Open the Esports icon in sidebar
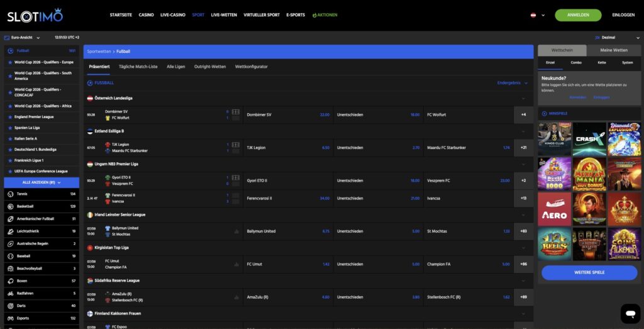The width and height of the screenshot is (644, 329). pos(10,318)
